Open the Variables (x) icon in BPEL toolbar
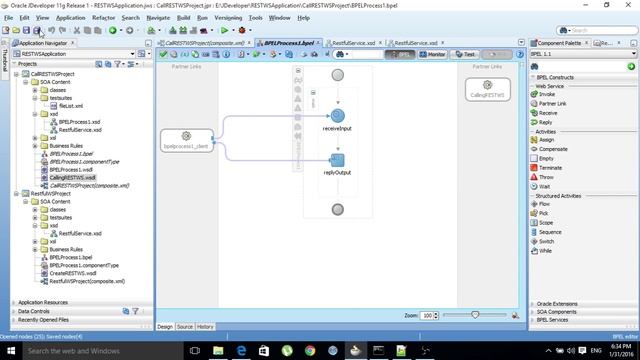Viewport: 640px width, 360px height. click(184, 54)
